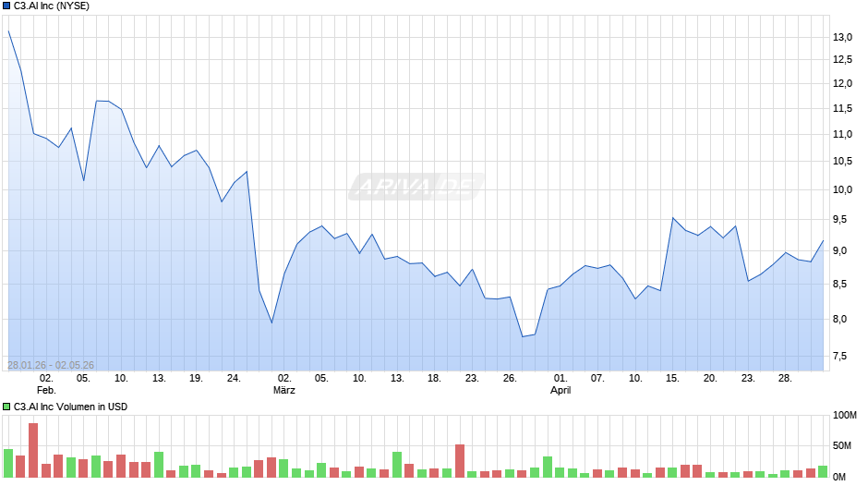Click the 12,5 price axis label
Viewport: 868px width, 486px height.
pos(842,60)
